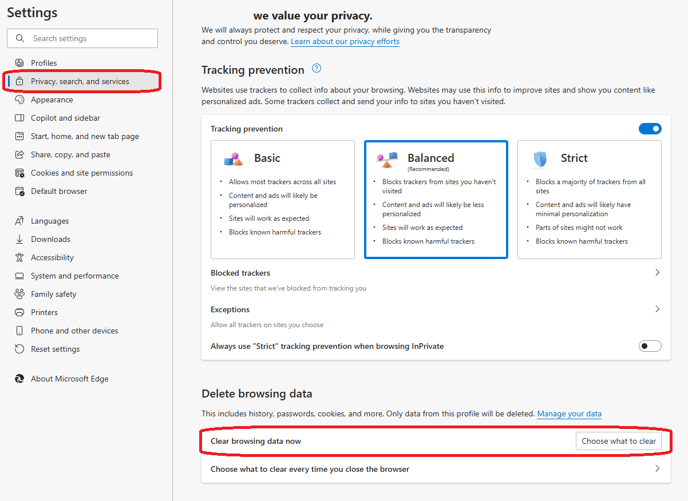Screen dimensions: 688x501
Task: Click 'Clear browsing data now' label
Action: point(256,441)
